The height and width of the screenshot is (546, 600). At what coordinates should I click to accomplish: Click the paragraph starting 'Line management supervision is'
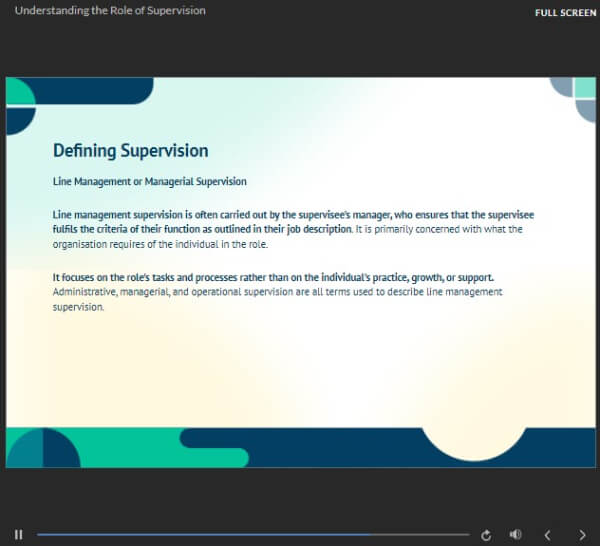click(293, 229)
